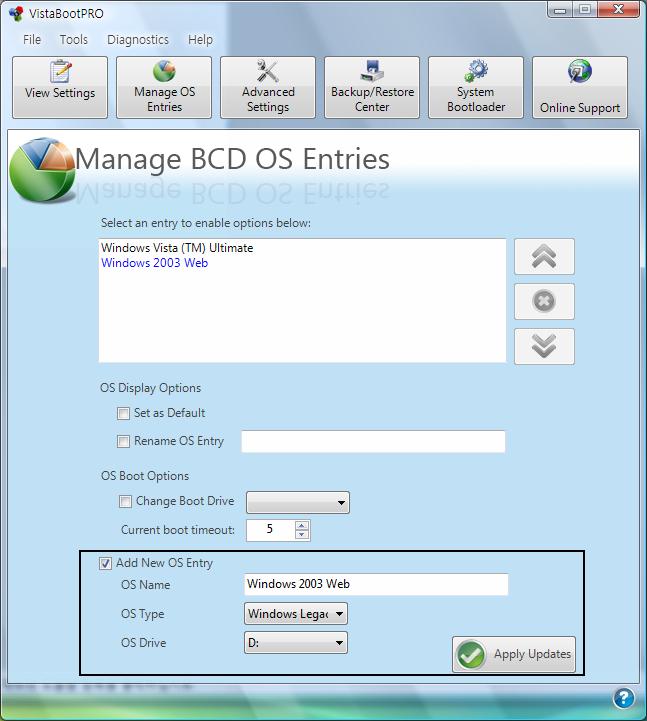Open the OS Drive dropdown showing D:
Viewport: 647px width, 721px height.
tap(296, 642)
